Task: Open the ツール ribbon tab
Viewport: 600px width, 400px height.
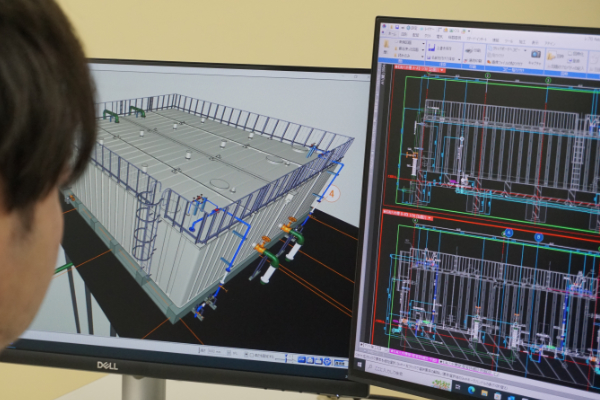Action: 509,41
